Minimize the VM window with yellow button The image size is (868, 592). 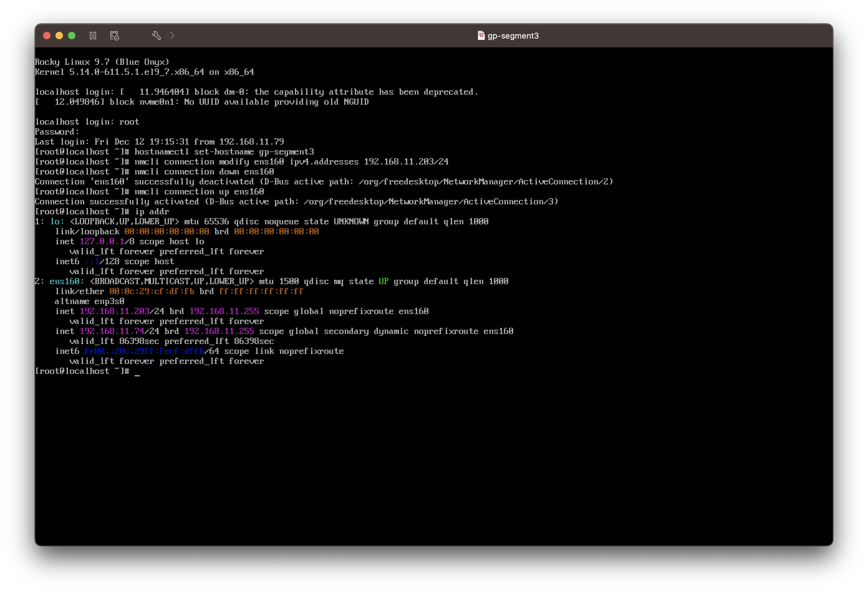point(59,36)
